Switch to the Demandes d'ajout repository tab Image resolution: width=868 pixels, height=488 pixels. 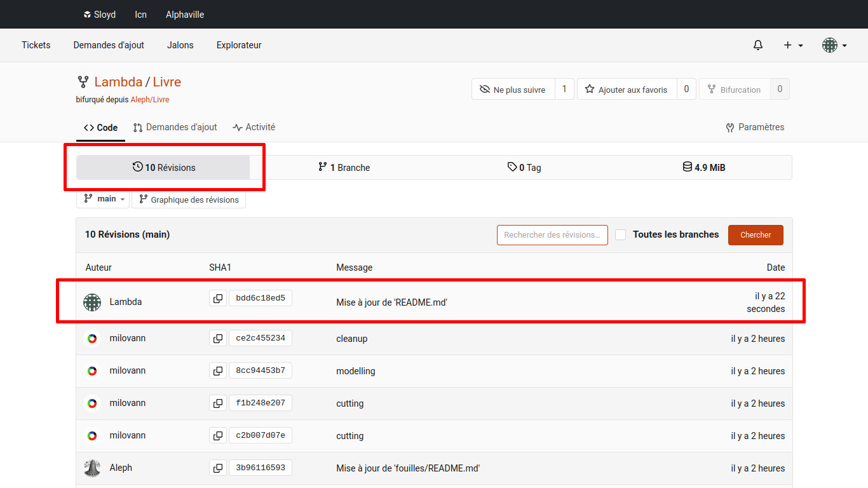point(175,127)
